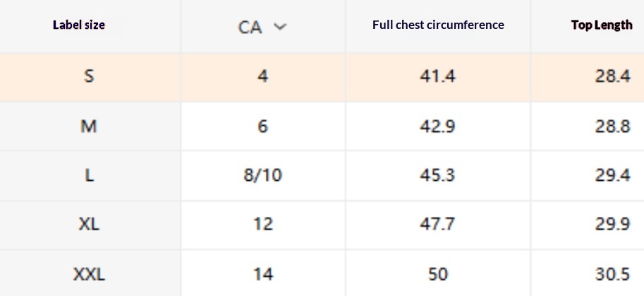Select the XL label size row
Viewport: 644px width, 296px height.
coord(89,225)
